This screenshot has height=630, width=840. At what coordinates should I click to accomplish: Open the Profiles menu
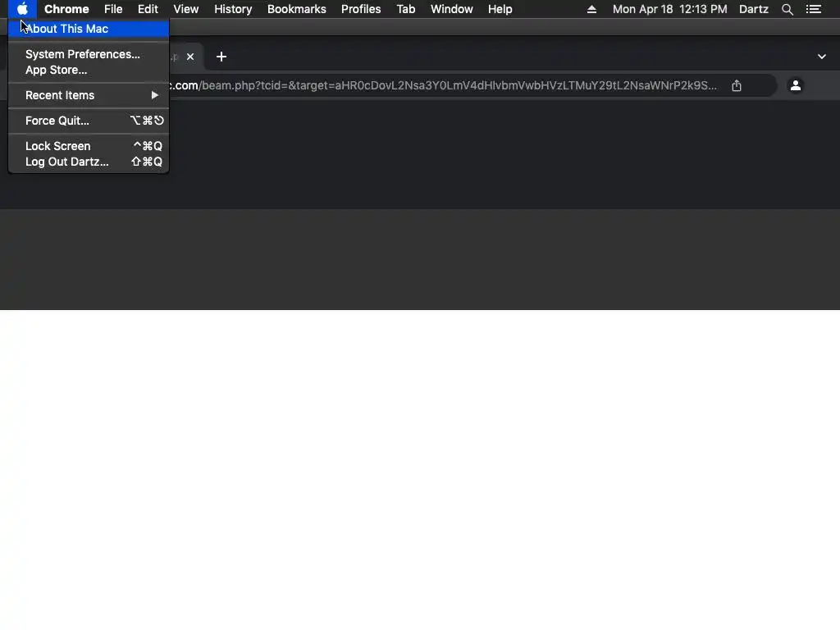pos(361,9)
